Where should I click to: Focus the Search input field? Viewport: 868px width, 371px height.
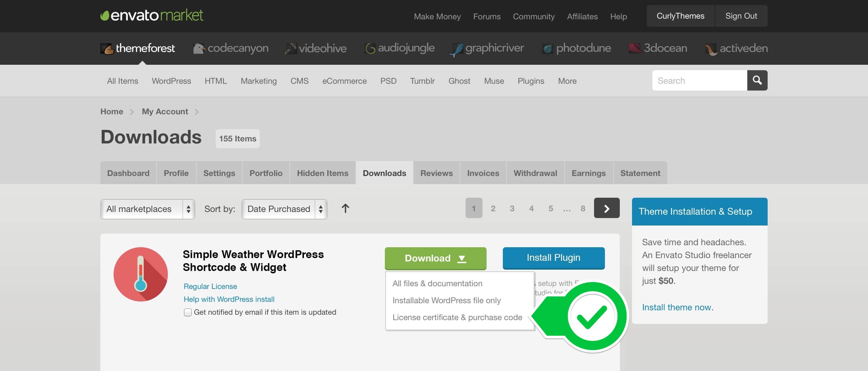(699, 80)
